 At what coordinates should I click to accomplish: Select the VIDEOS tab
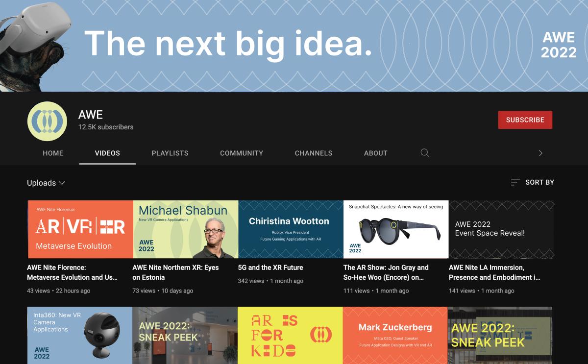(107, 153)
